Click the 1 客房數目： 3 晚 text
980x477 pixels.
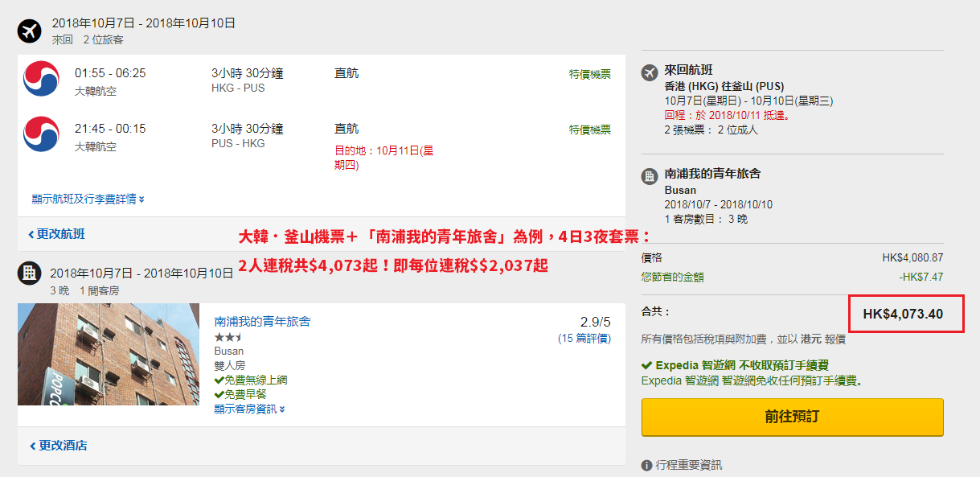(706, 219)
